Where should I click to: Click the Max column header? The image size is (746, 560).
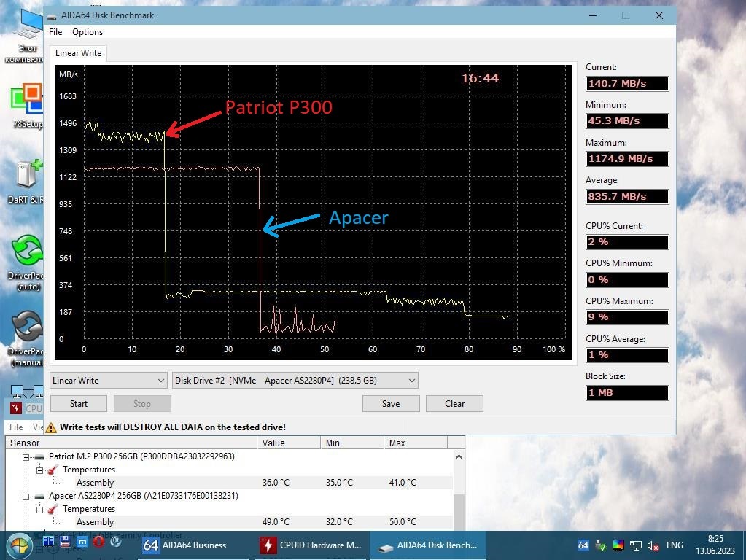click(x=416, y=443)
